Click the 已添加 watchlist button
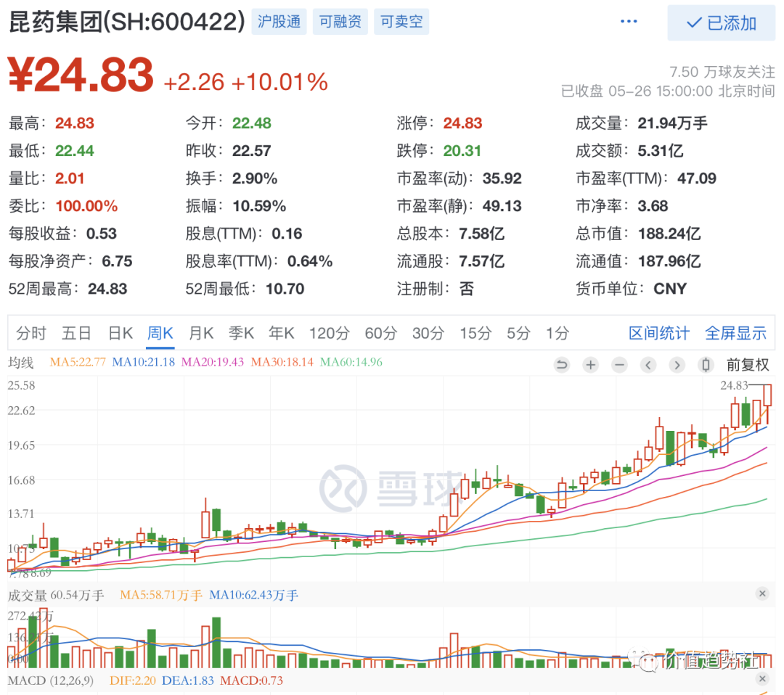The width and height of the screenshot is (784, 695). point(721,23)
